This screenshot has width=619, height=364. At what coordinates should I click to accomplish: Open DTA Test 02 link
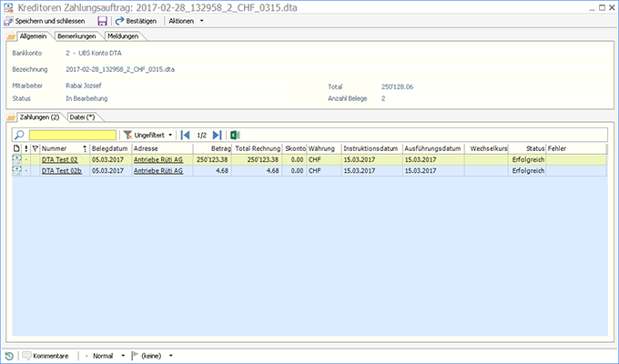click(59, 160)
